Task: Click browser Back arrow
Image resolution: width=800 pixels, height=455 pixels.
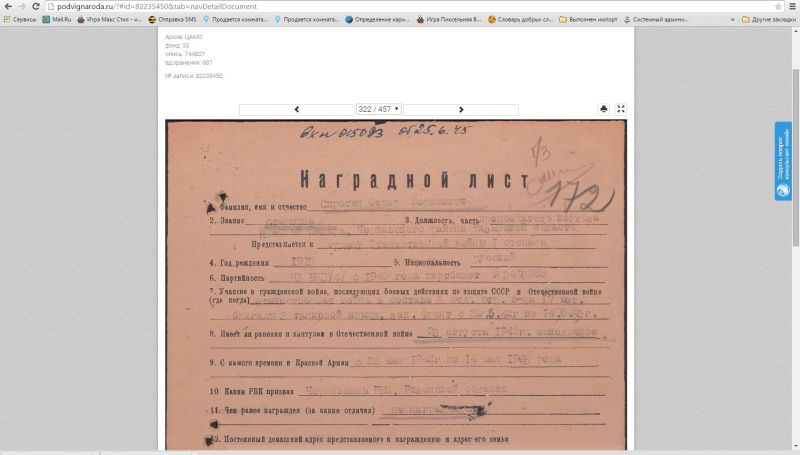Action: point(8,6)
